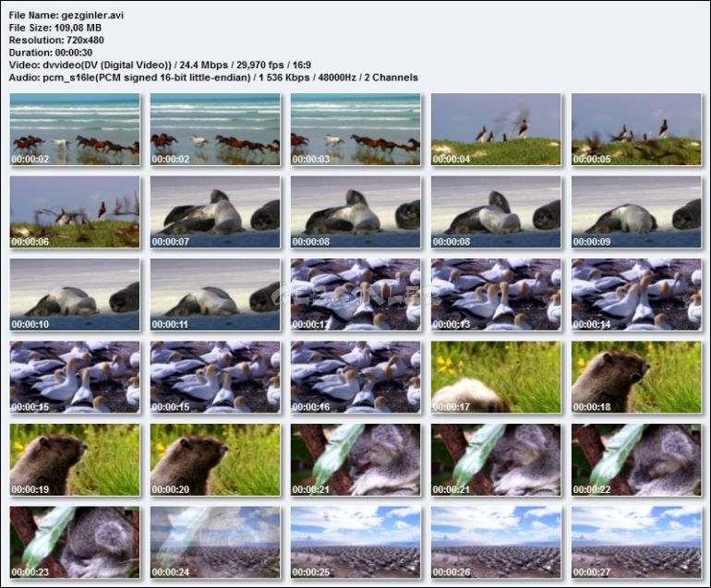Click the cross-fade frame at 00:00:24
The height and width of the screenshot is (588, 711).
pyautogui.click(x=215, y=542)
